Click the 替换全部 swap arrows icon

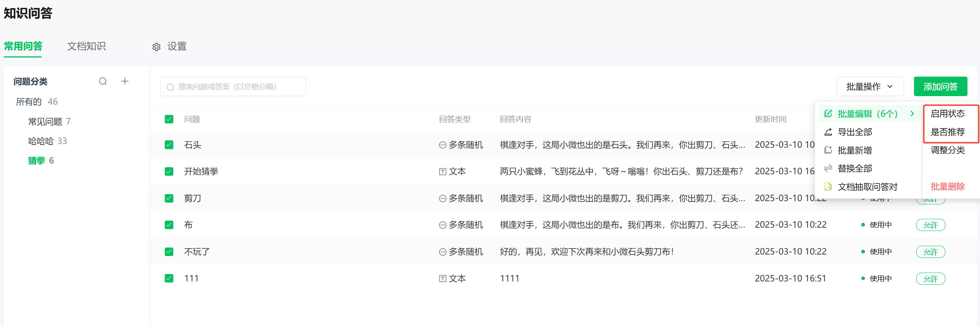[x=828, y=168]
